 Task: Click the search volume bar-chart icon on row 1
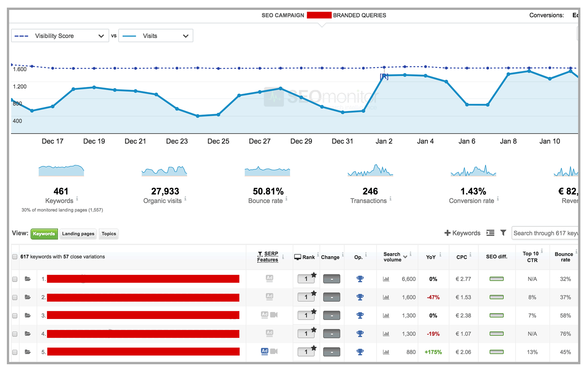point(386,279)
